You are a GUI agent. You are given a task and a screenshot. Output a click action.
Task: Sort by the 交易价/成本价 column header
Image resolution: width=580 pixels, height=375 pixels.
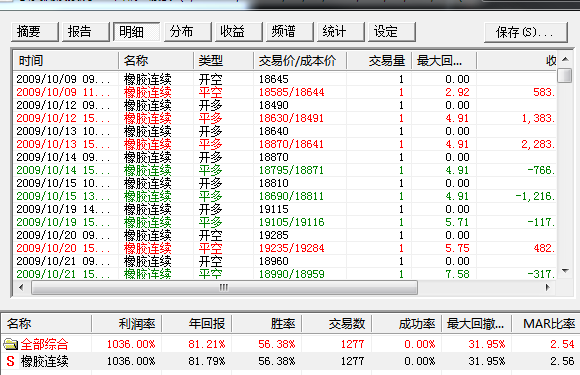click(300, 61)
